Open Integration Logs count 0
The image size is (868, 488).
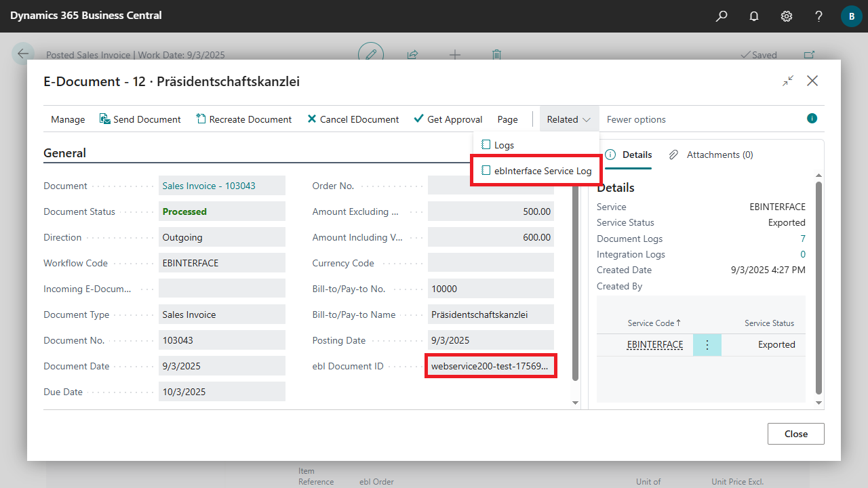click(803, 254)
